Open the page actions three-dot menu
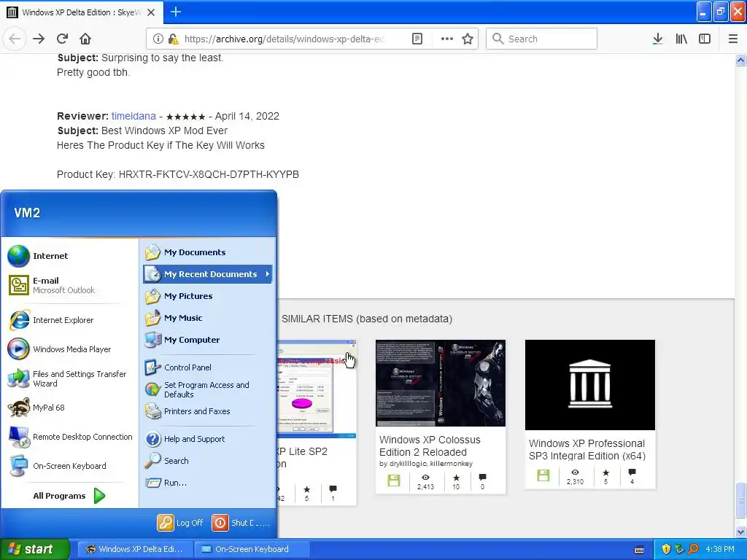This screenshot has height=560, width=747. (x=447, y=39)
